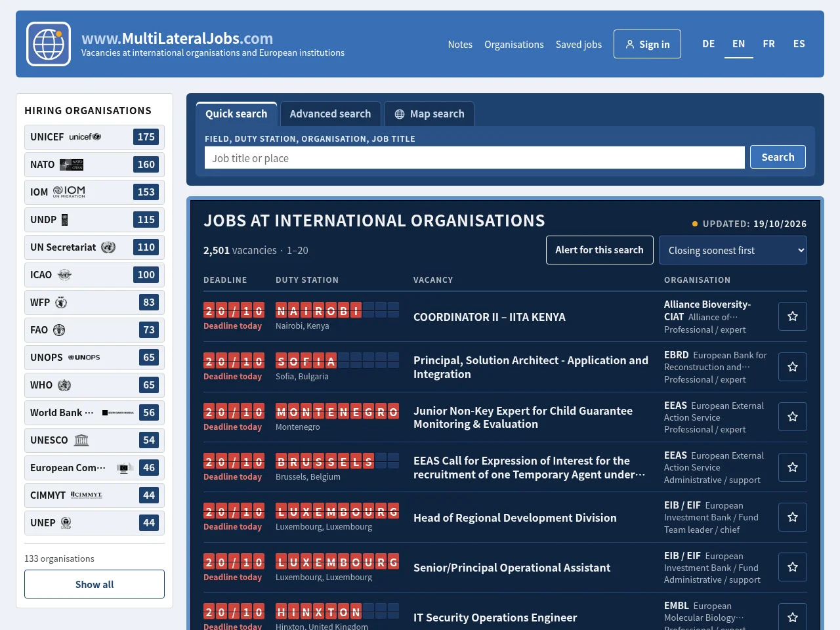Viewport: 840px width, 630px height.
Task: Open the sort order dropdown
Action: (733, 250)
